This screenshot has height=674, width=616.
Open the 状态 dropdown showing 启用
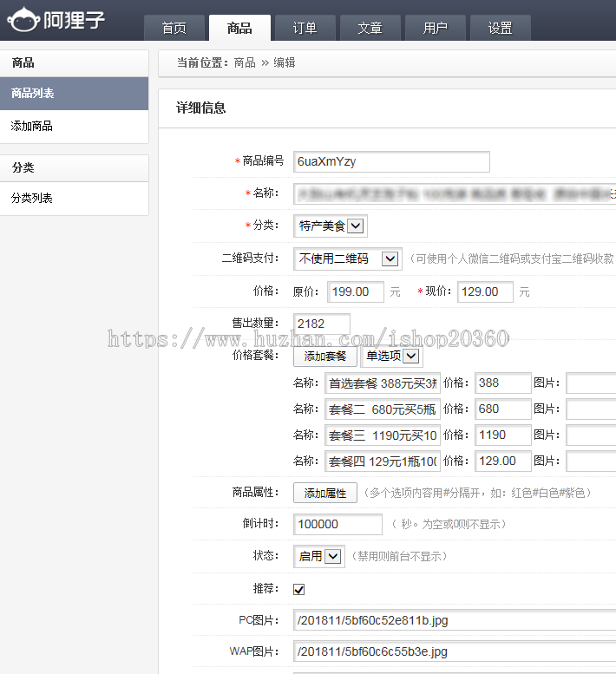(319, 557)
